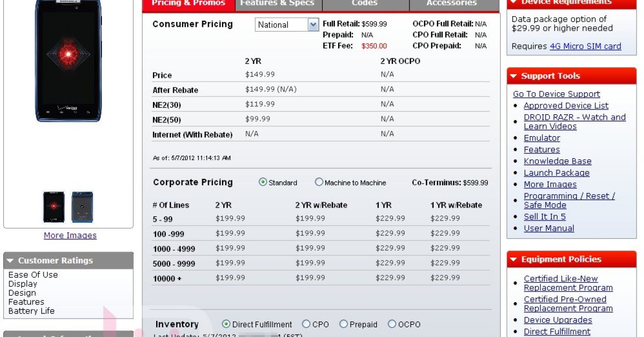Viewport: 644px width, 337px height.
Task: Select the Standard corporate pricing option
Action: [x=263, y=182]
